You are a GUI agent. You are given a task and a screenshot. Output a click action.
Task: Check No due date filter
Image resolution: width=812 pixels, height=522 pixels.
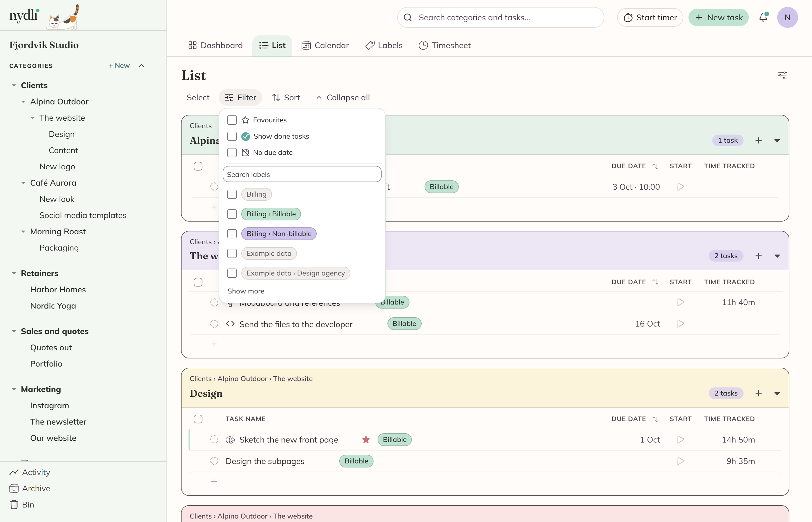(232, 153)
